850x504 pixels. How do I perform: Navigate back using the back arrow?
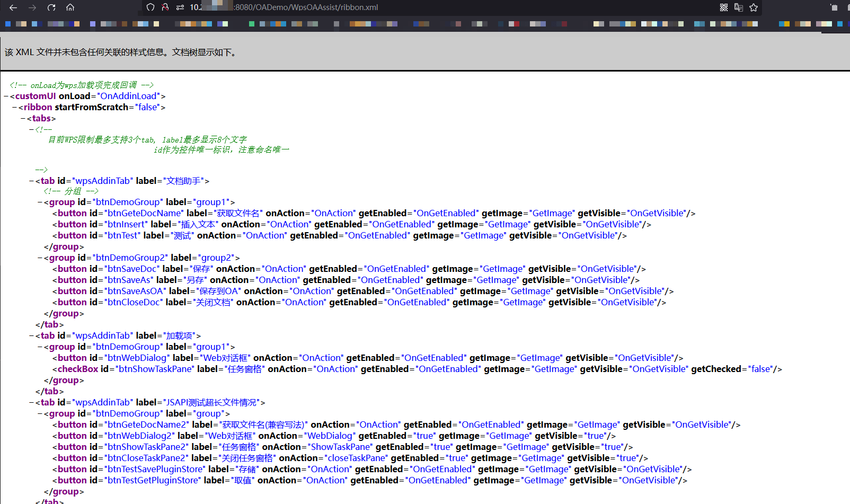(x=13, y=7)
